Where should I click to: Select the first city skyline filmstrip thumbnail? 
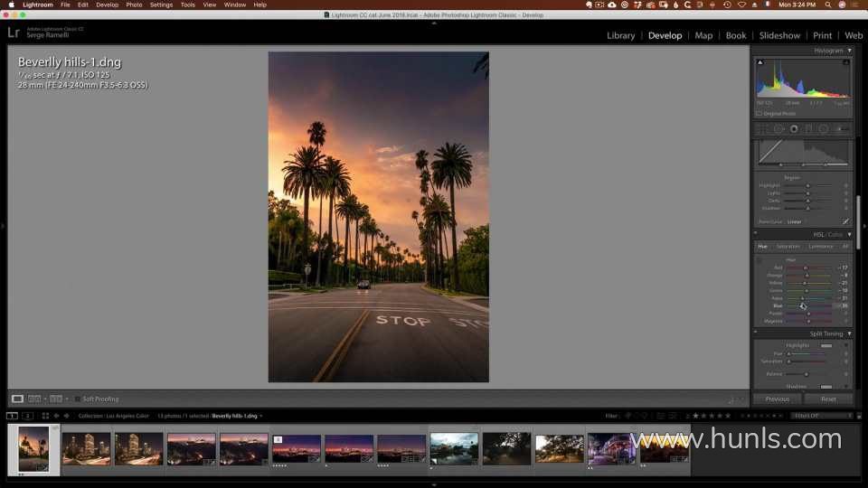coord(87,448)
